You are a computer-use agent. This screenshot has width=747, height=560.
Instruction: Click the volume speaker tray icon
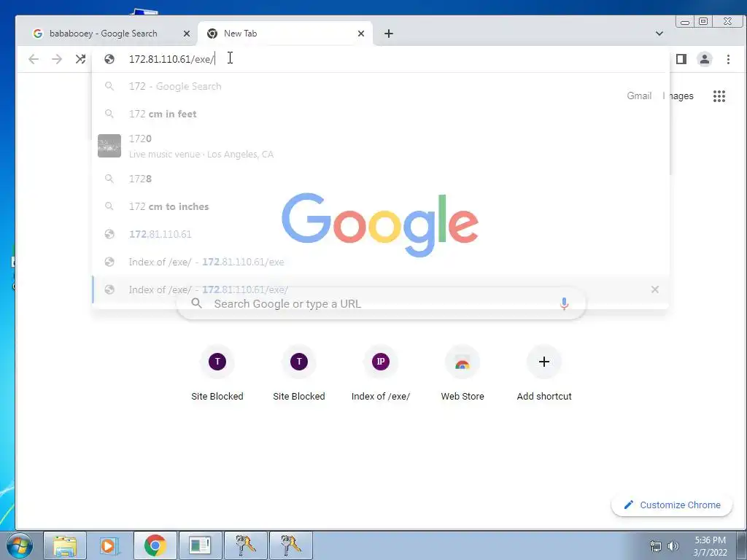[x=673, y=546]
